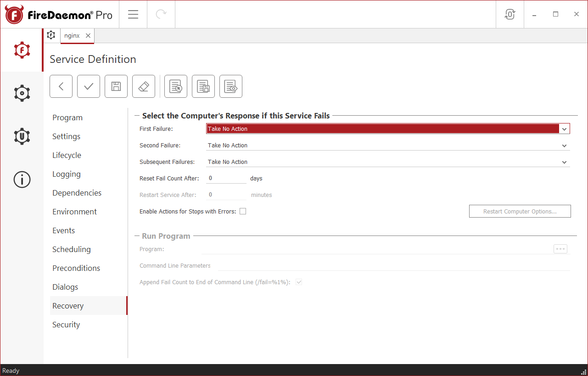Click the Restart Service After minutes field
This screenshot has width=588, height=376.
[226, 195]
